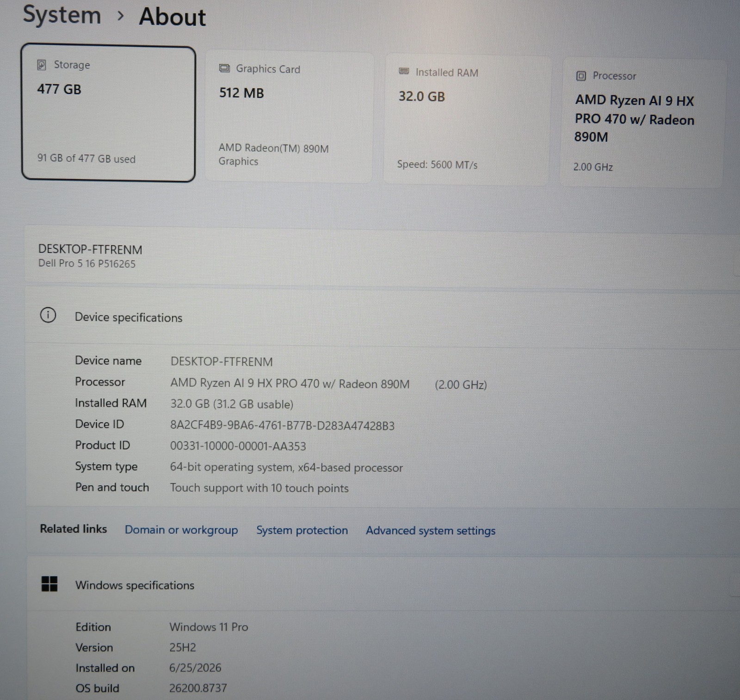Click the Related links label

pos(73,529)
